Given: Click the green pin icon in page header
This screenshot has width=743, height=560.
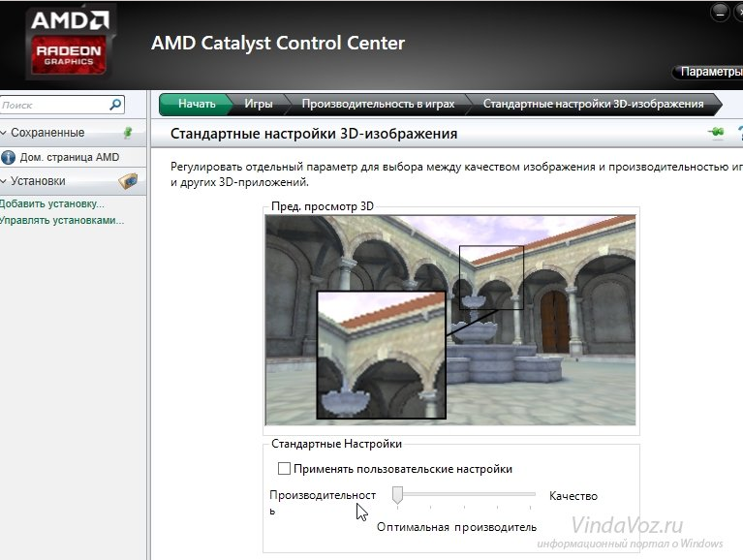Looking at the screenshot, I should [717, 132].
